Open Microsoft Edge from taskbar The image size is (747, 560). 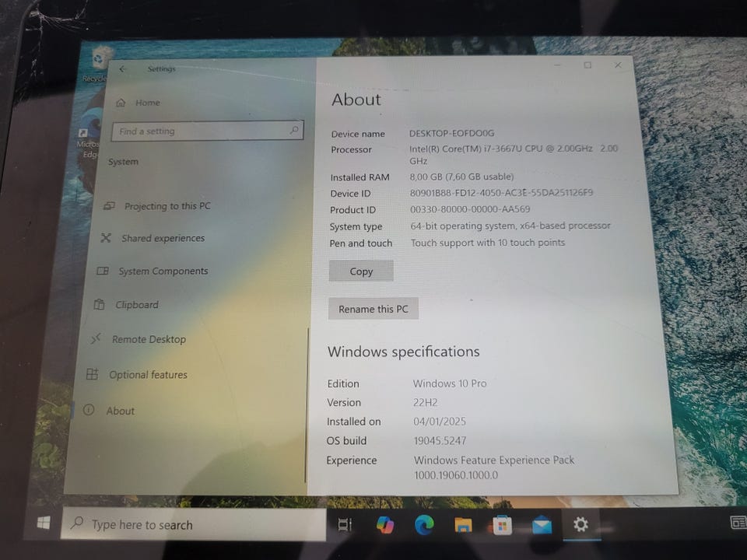(x=424, y=525)
